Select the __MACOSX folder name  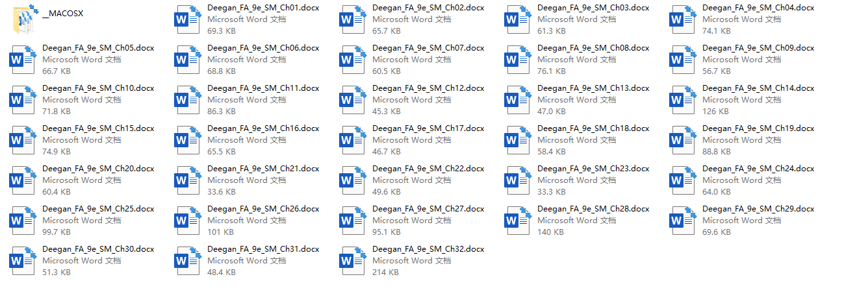pos(62,14)
